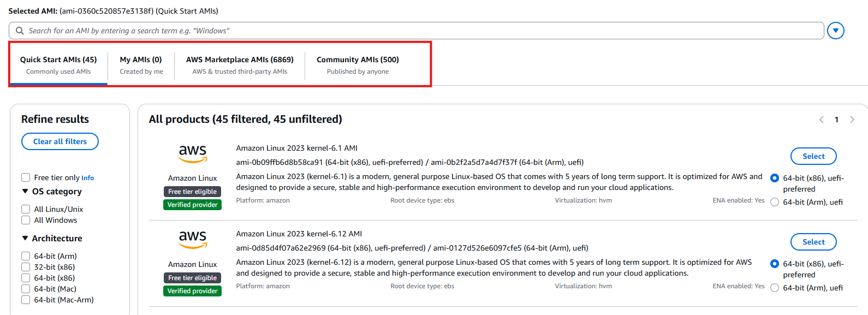Check All Windows filter
The image size is (868, 315).
(x=26, y=220)
